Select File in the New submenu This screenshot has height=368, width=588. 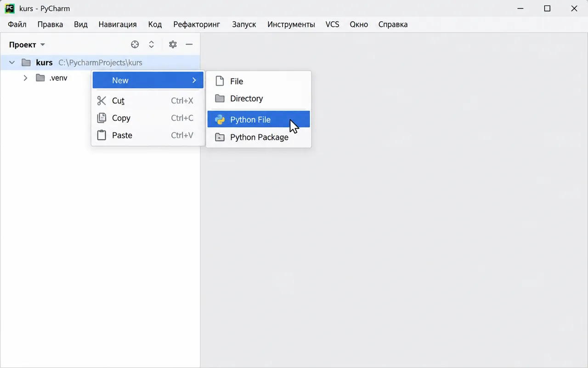[259, 81]
